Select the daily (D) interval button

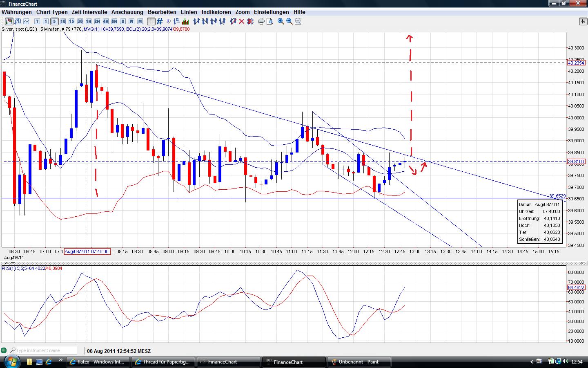click(x=123, y=21)
